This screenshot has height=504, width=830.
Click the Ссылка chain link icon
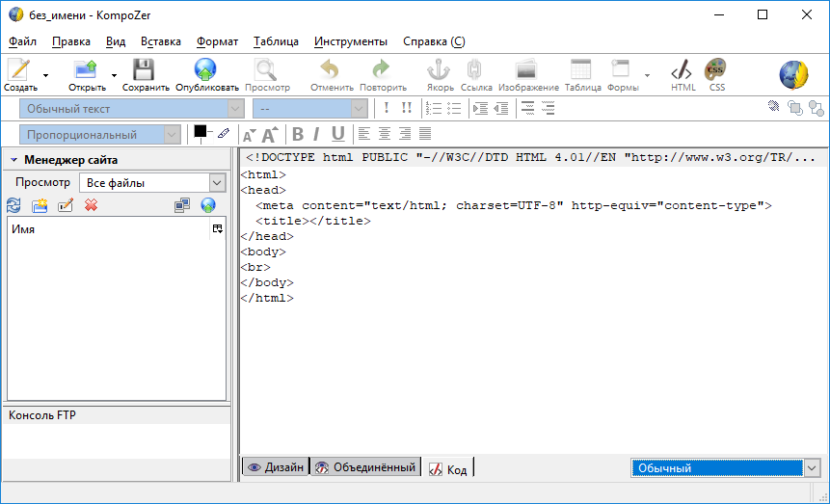(x=474, y=70)
